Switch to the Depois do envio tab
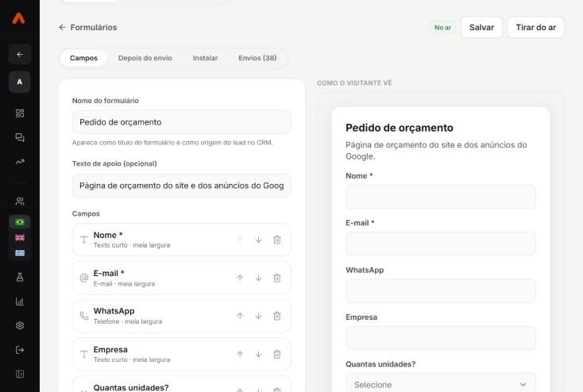This screenshot has height=392, width=583. click(145, 58)
